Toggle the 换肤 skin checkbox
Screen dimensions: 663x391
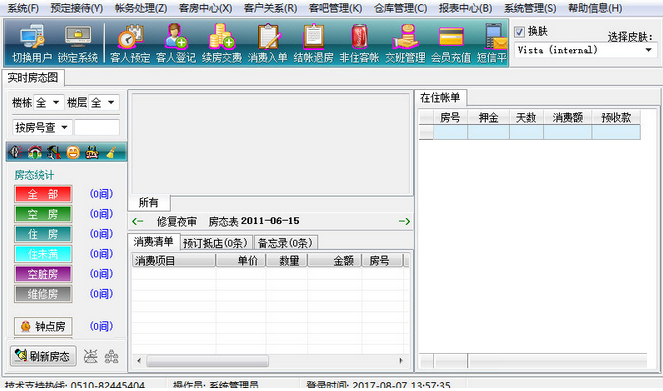click(x=519, y=32)
